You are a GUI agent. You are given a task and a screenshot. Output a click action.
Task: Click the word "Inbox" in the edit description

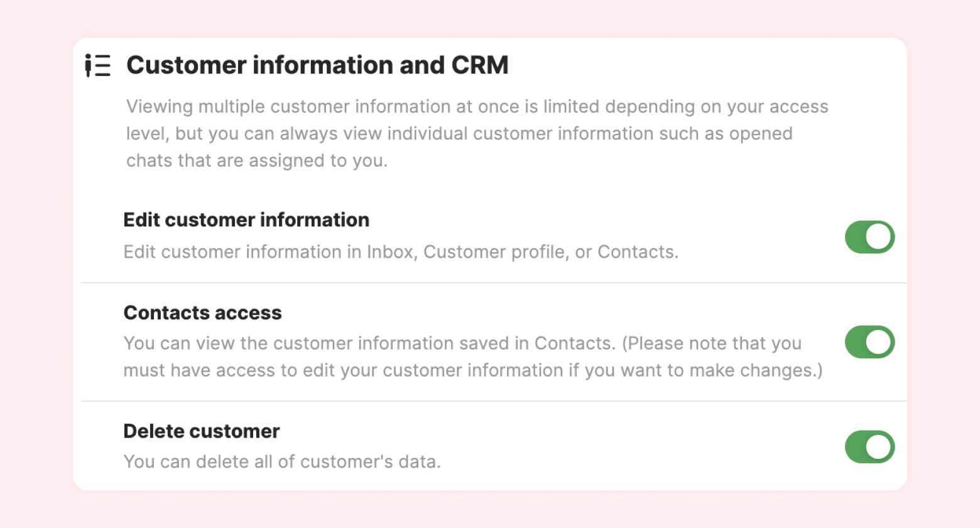click(x=389, y=252)
